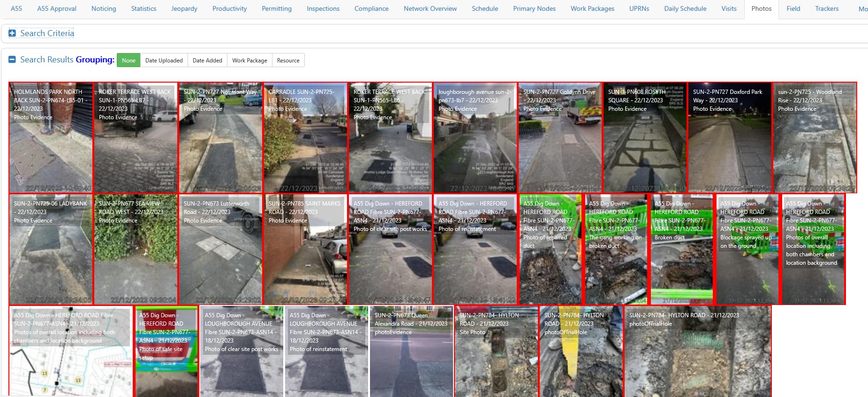Open 'Blockage sprayed up on the ground' photo
Viewport: 868px width, 397px height.
(x=747, y=249)
